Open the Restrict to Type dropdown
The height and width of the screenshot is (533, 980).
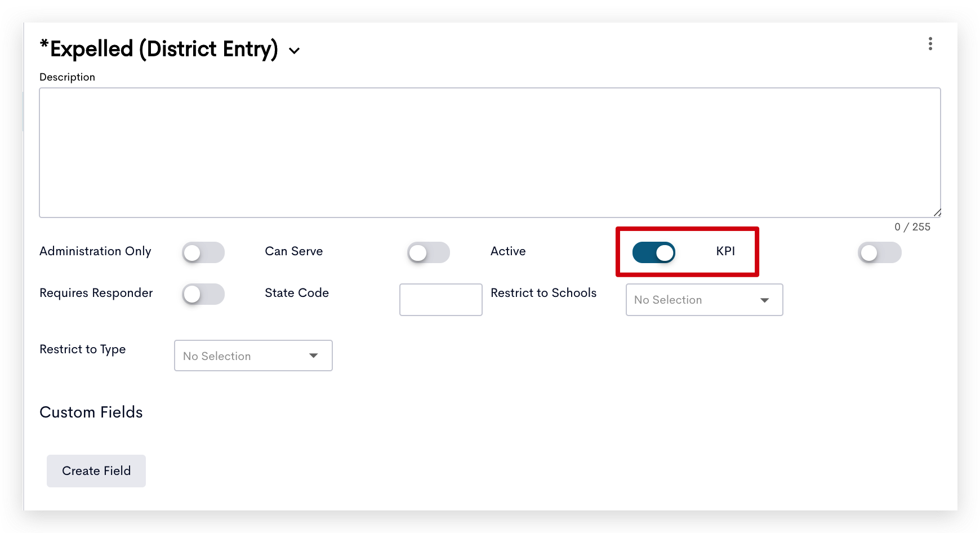click(253, 356)
